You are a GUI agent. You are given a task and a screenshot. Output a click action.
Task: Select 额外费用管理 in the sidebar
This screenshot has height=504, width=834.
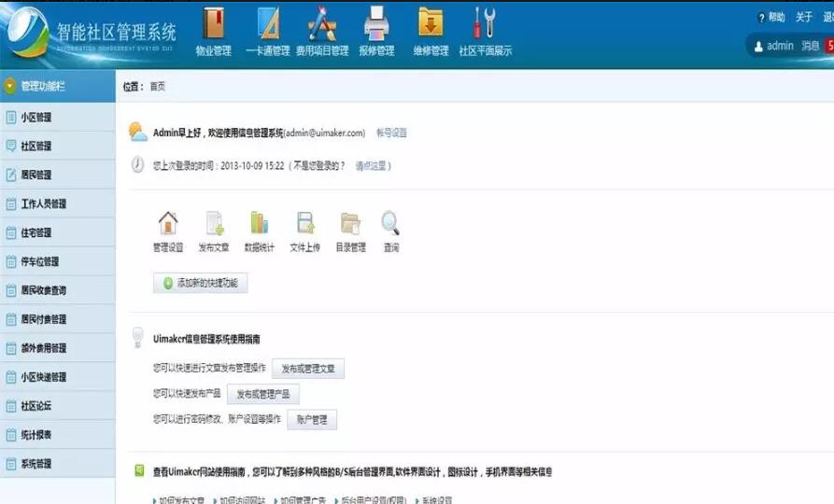pos(58,348)
